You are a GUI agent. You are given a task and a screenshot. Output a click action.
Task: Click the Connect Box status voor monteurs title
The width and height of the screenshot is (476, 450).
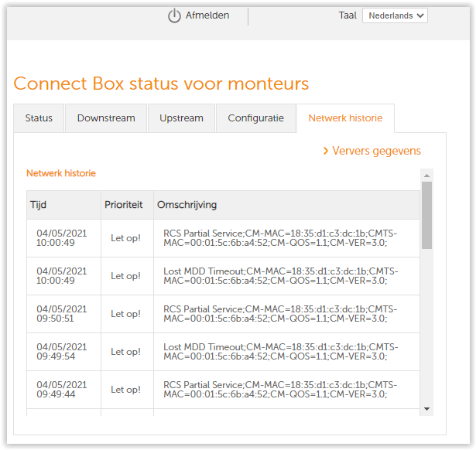tap(161, 84)
